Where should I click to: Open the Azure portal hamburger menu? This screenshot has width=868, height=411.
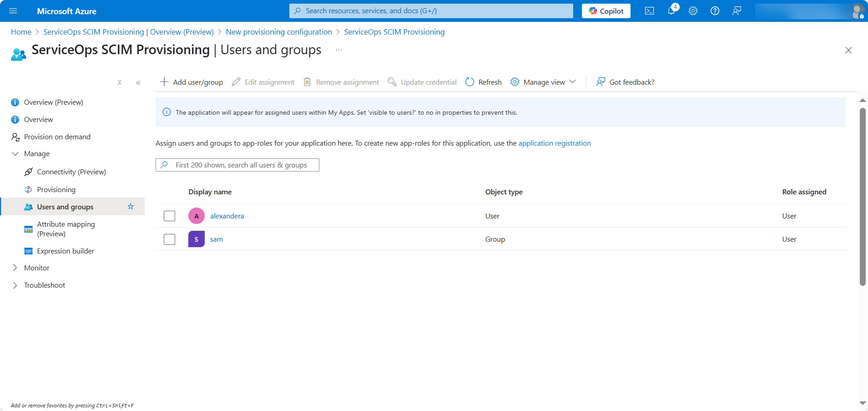click(13, 11)
